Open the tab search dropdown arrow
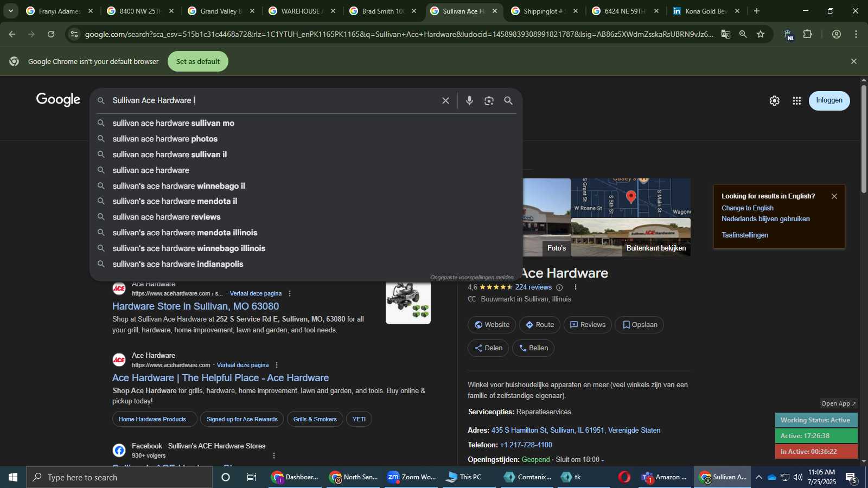Viewport: 868px width, 488px height. tap(10, 11)
